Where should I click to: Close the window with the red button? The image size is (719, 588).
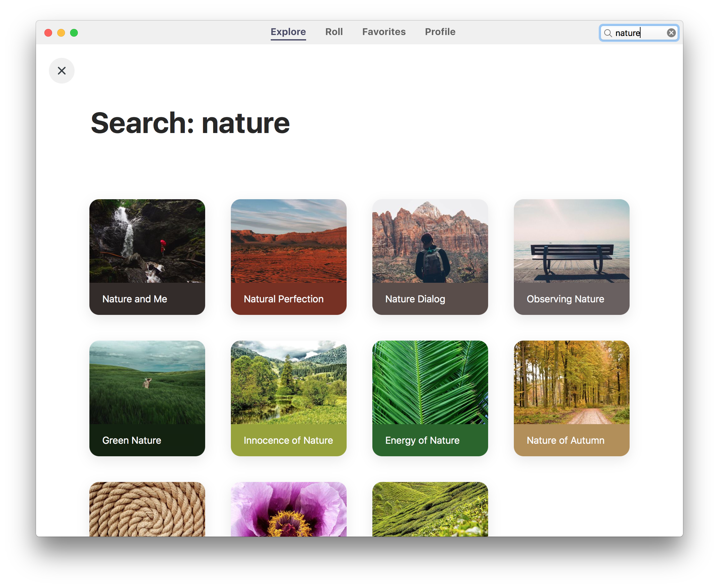coord(48,32)
